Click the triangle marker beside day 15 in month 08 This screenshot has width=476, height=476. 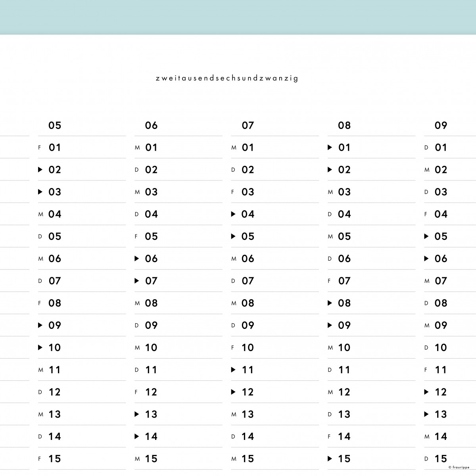[330, 459]
